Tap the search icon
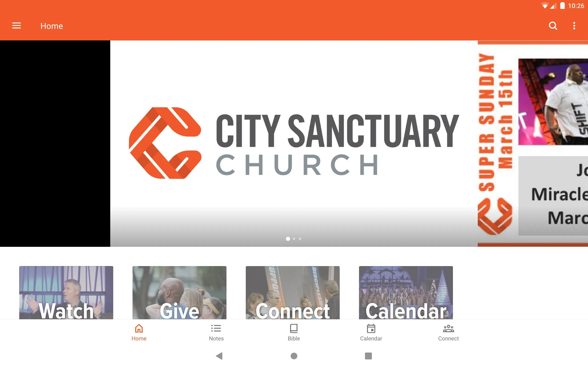This screenshot has width=588, height=367. click(553, 26)
